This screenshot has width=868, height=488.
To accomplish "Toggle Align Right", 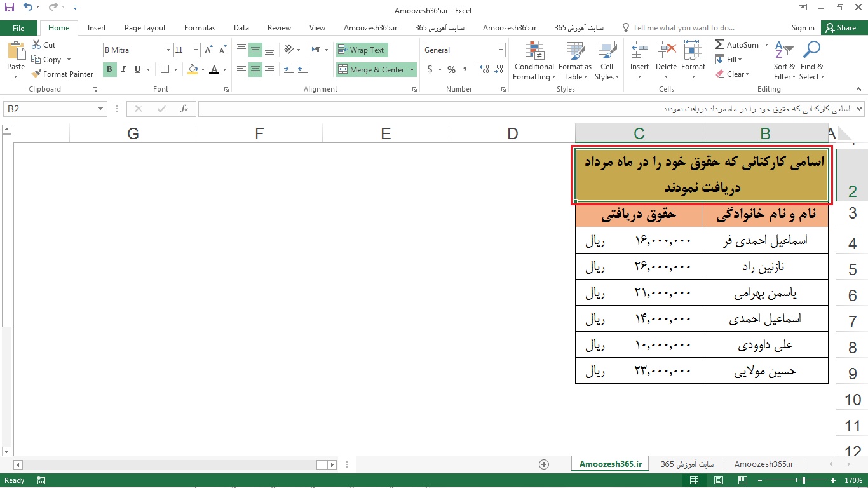I will 269,69.
